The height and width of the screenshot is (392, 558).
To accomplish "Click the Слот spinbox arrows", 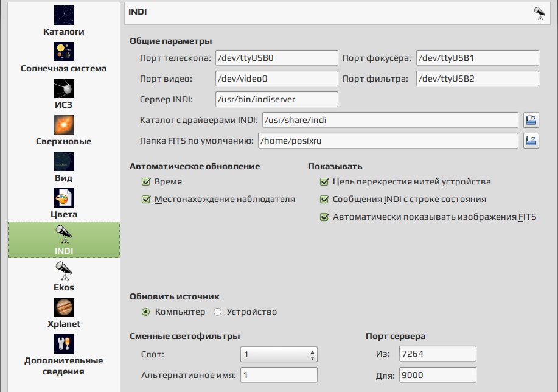I will coord(312,355).
